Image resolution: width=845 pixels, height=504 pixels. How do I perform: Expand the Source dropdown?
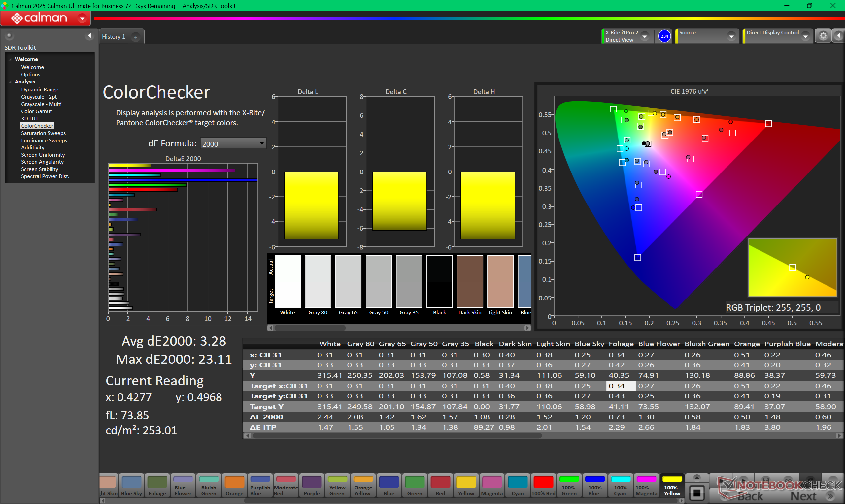731,36
